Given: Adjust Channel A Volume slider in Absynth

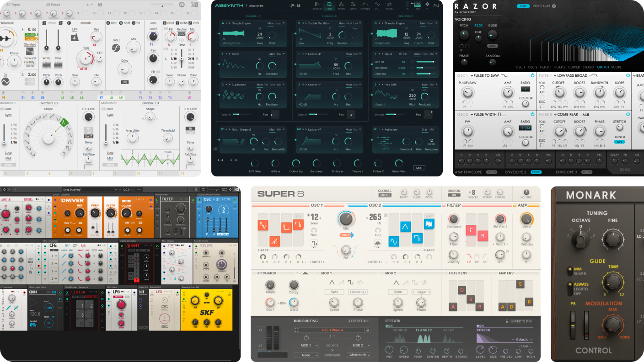Looking at the screenshot, I should (242, 114).
